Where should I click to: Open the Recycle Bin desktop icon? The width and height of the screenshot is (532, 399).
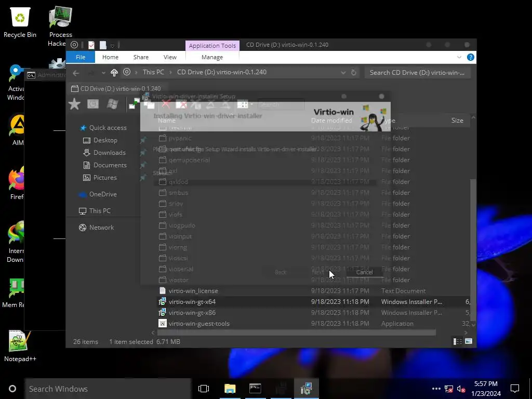(x=20, y=22)
